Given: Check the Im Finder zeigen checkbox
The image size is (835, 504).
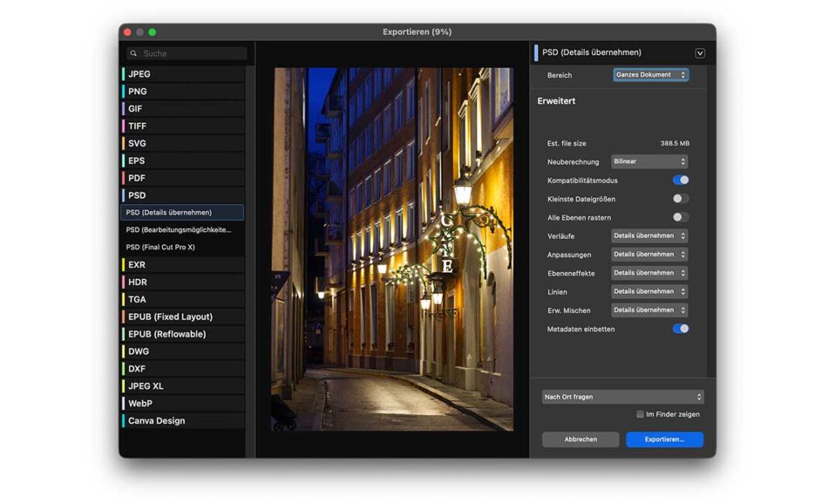Looking at the screenshot, I should [640, 415].
